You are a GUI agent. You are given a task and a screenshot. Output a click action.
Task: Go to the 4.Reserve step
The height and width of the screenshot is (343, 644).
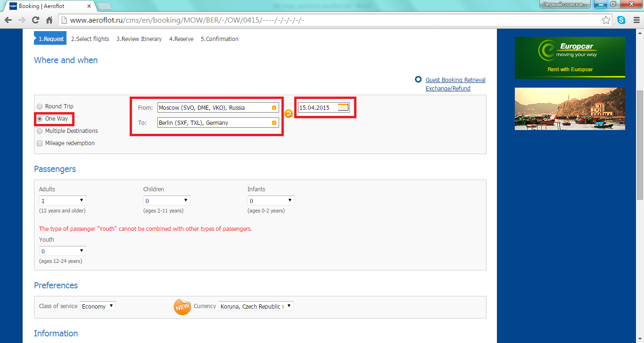[x=182, y=39]
